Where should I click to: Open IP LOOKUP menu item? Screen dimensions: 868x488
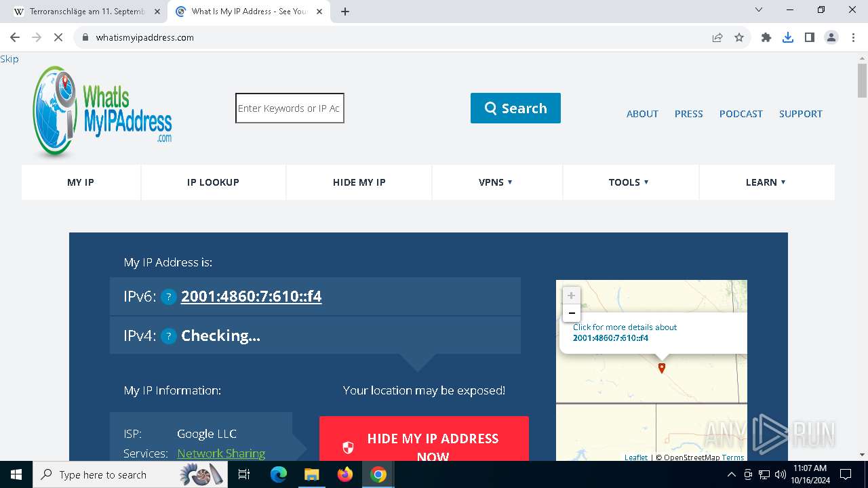[213, 182]
